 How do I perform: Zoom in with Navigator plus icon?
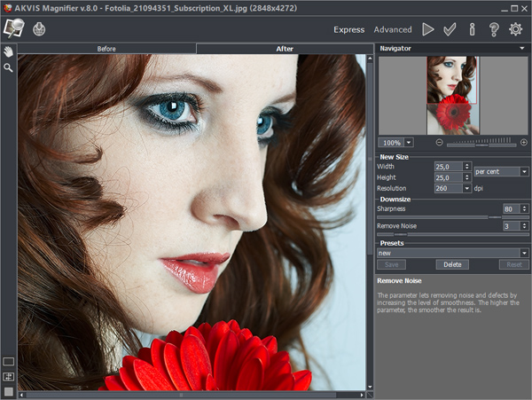pos(523,143)
